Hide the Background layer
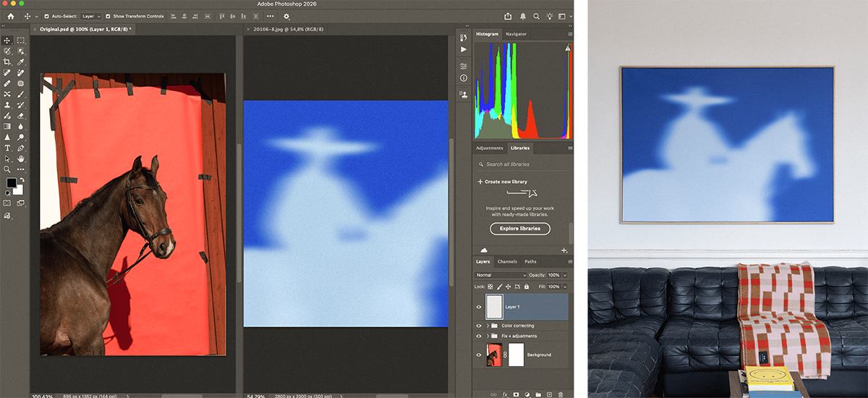 tap(478, 355)
